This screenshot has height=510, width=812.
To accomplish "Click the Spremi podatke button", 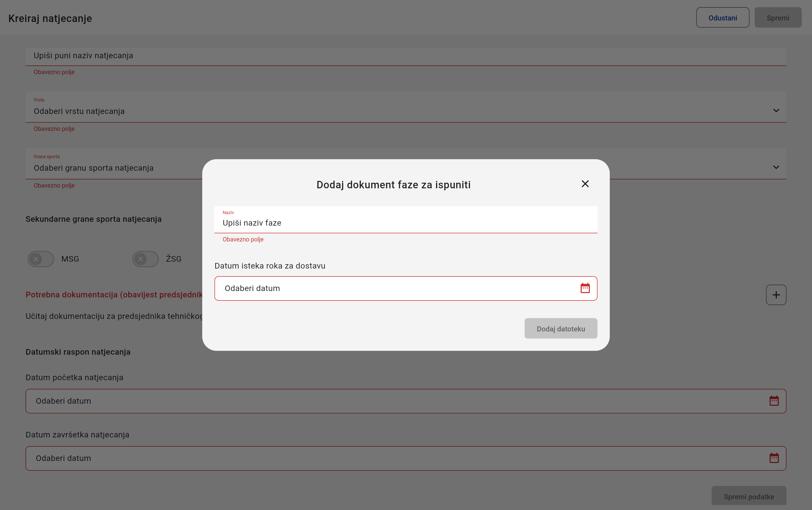I will (x=748, y=496).
